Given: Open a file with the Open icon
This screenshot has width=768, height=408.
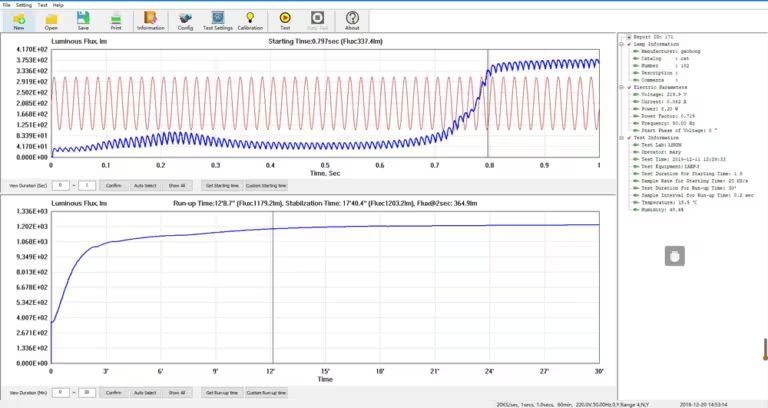Looking at the screenshot, I should 51,21.
